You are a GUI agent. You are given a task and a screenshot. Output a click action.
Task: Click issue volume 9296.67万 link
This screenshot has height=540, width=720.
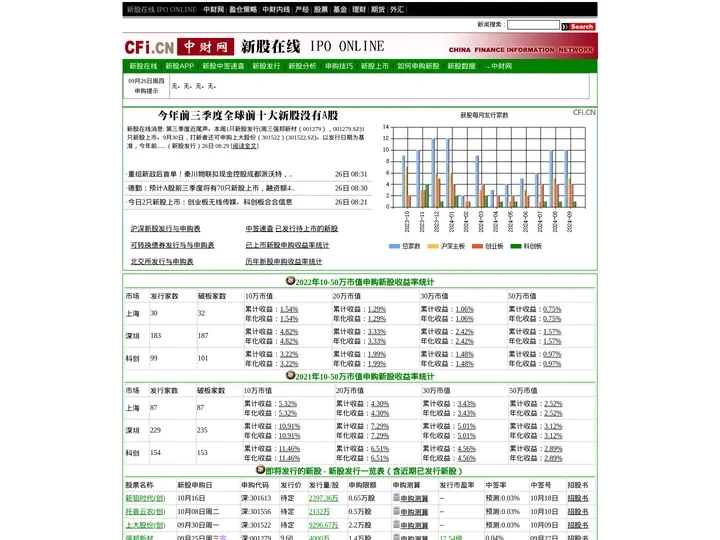(x=323, y=525)
